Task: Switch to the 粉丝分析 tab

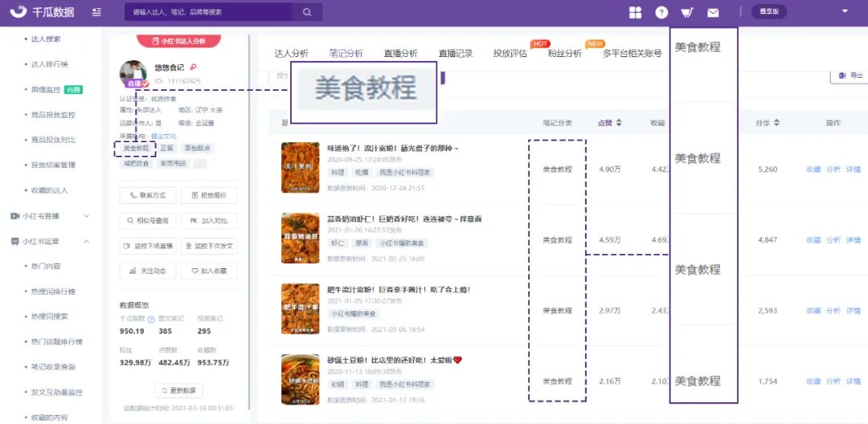Action: coord(565,54)
